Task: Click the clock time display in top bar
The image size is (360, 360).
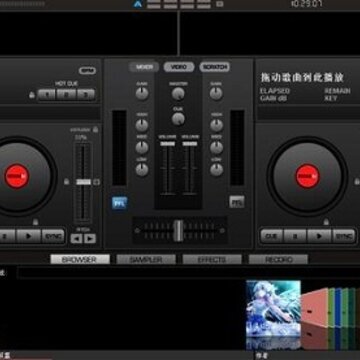Action: pos(306,4)
